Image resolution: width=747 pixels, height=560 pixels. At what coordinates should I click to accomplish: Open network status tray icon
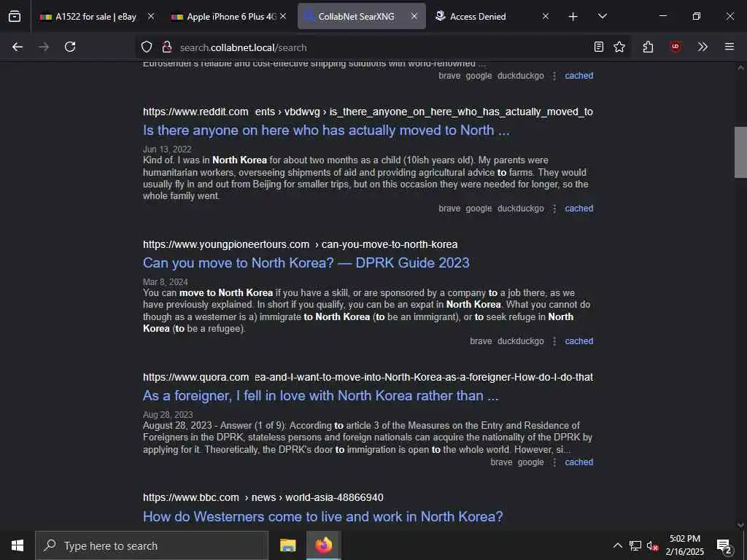635,545
